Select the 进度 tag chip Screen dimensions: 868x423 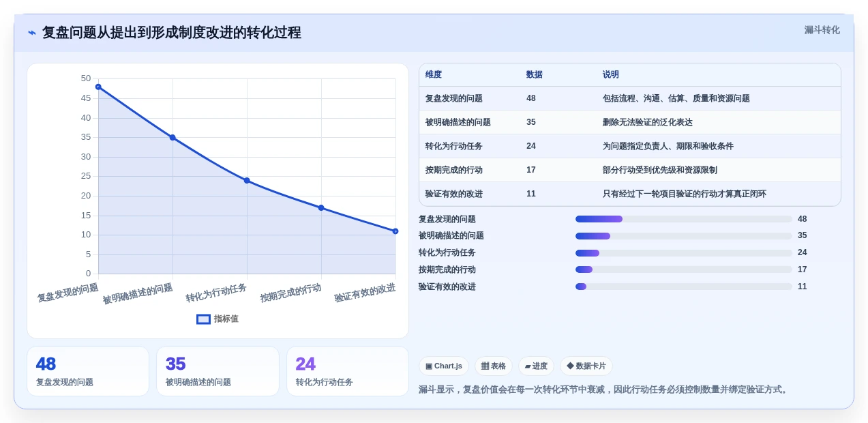(536, 366)
